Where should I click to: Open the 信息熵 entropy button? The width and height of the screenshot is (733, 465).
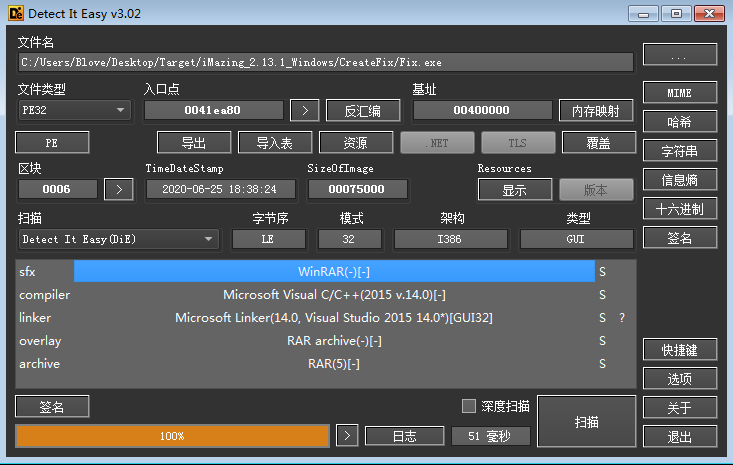pyautogui.click(x=680, y=180)
